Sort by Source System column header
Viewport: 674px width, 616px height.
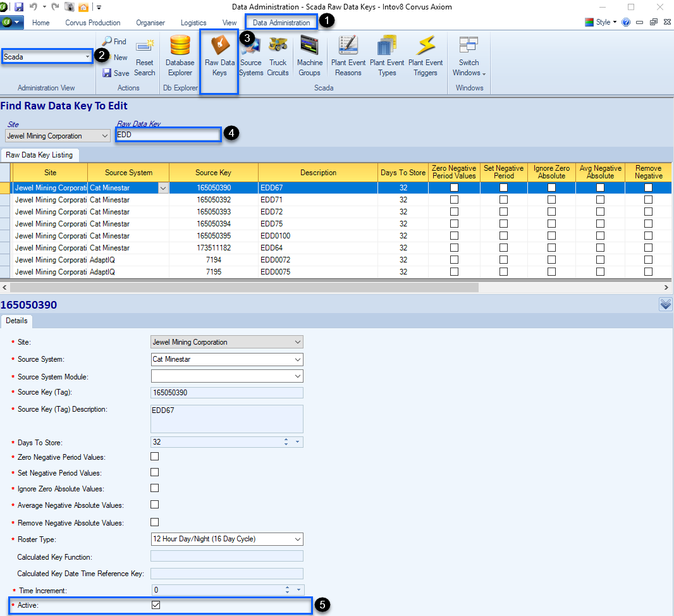pos(128,173)
